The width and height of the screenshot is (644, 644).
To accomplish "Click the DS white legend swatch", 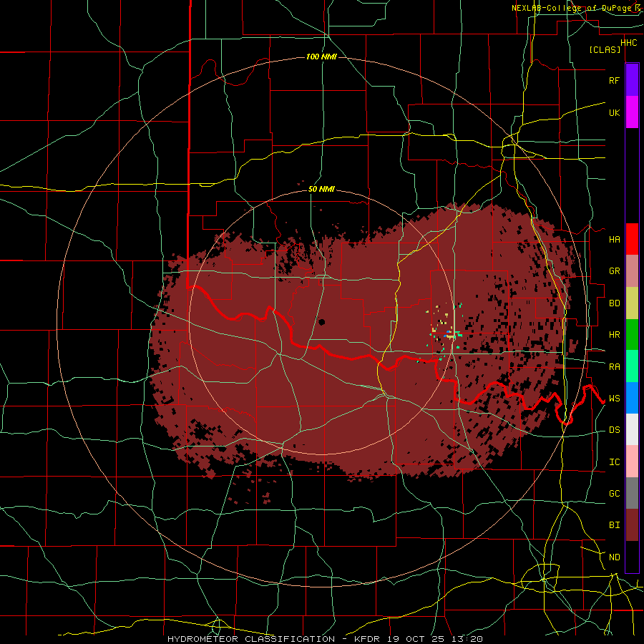I will [x=632, y=429].
